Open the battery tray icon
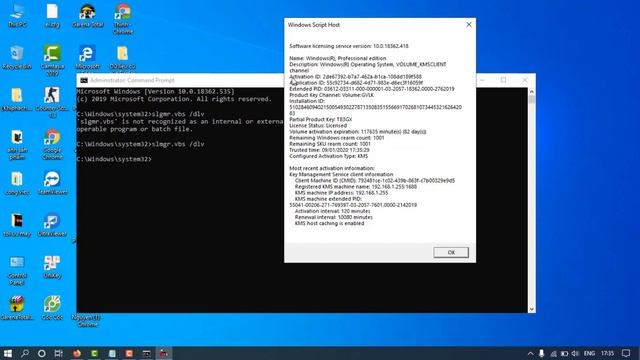The width and height of the screenshot is (640, 360). tap(564, 353)
